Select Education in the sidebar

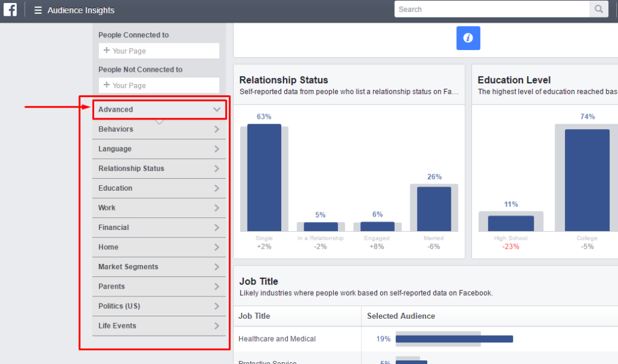[x=115, y=188]
